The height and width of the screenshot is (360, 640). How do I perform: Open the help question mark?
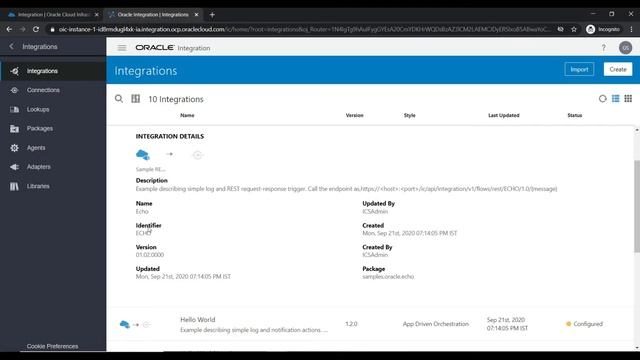tap(603, 48)
